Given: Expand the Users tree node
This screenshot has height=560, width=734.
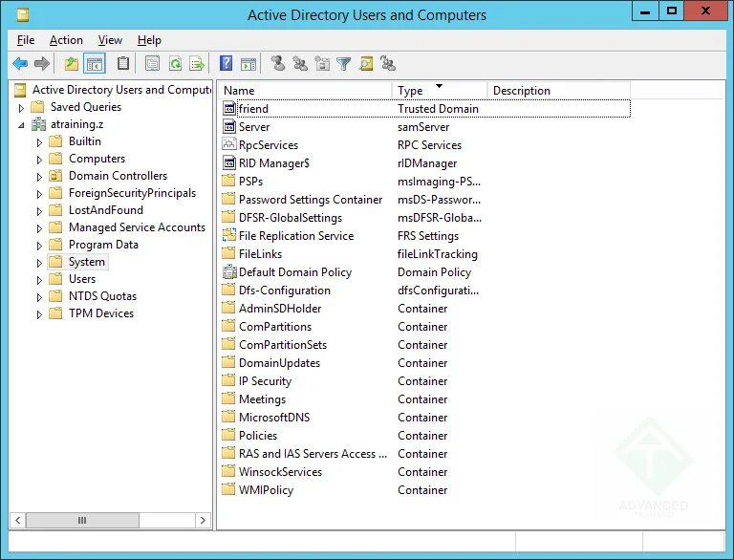Looking at the screenshot, I should point(39,280).
